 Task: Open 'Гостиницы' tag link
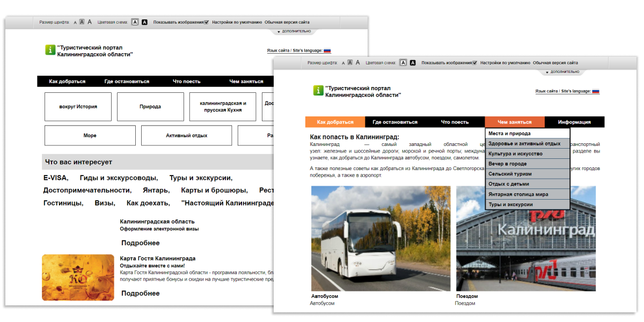click(63, 203)
